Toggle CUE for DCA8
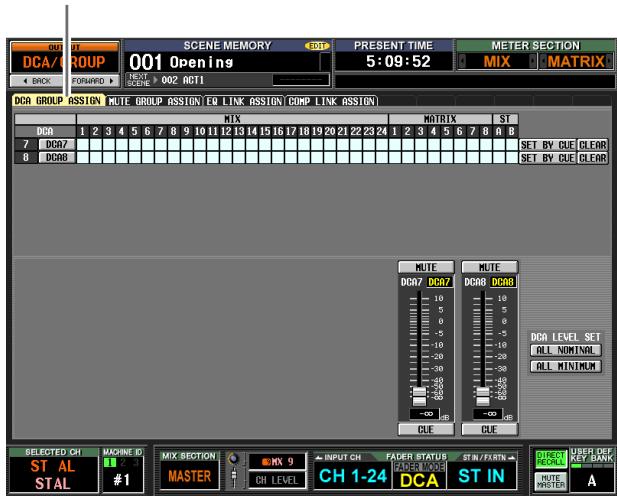 coord(490,429)
